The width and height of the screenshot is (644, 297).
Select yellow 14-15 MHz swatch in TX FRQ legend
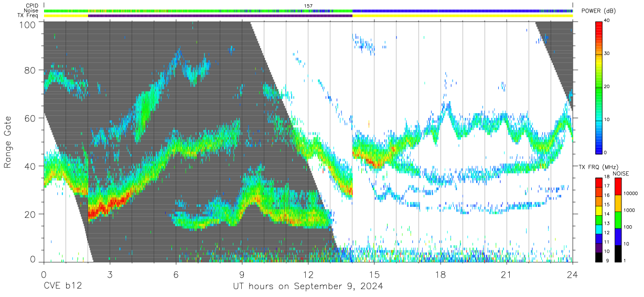[x=598, y=211]
